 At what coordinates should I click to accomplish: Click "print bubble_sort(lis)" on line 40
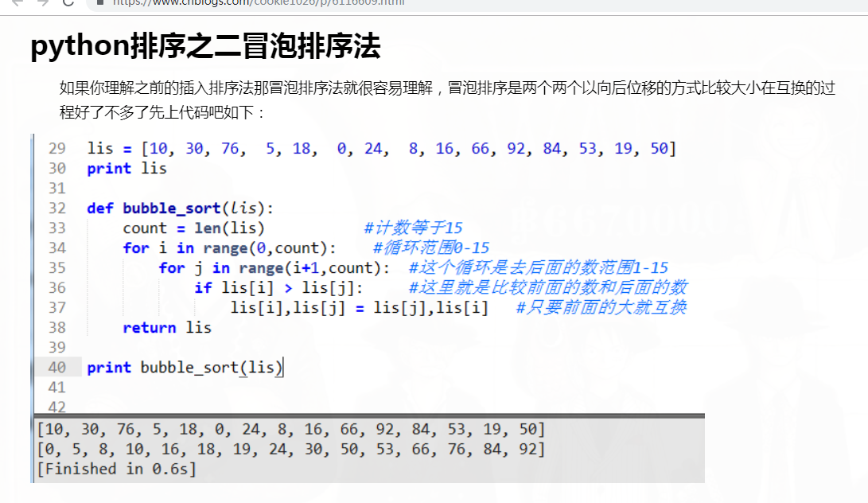pos(185,367)
